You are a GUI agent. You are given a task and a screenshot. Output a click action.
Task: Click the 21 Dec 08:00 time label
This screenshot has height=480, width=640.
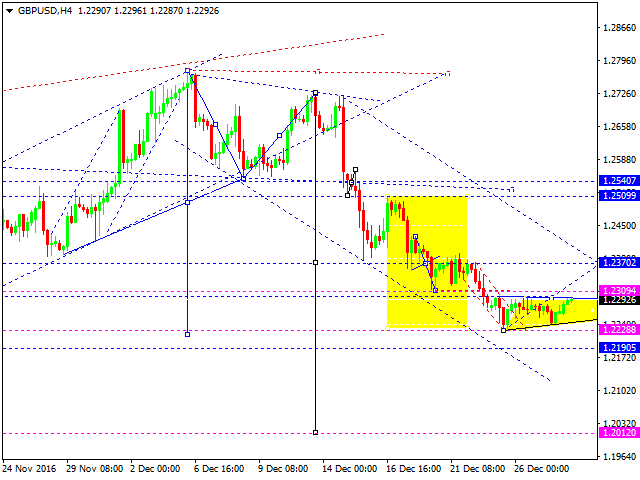[x=478, y=469]
